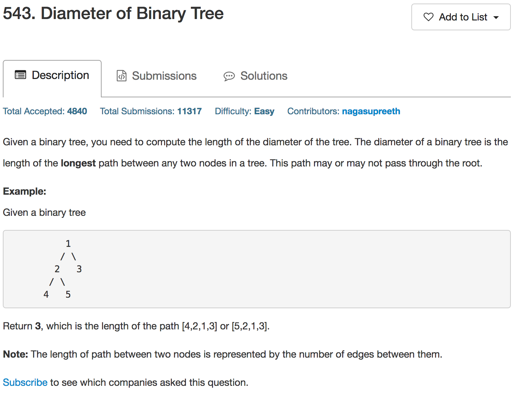Viewport: 532px width, 395px height.
Task: Click node 3 in the example tree
Action: click(79, 269)
